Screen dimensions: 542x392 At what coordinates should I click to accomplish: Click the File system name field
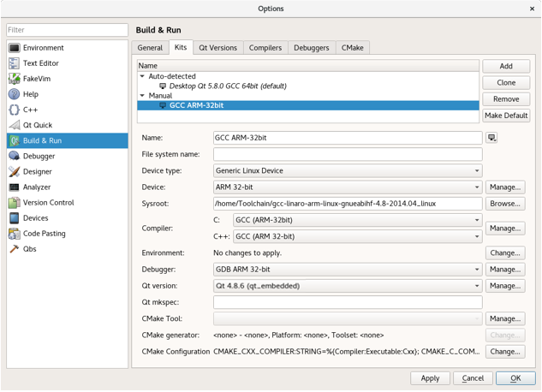(348, 154)
